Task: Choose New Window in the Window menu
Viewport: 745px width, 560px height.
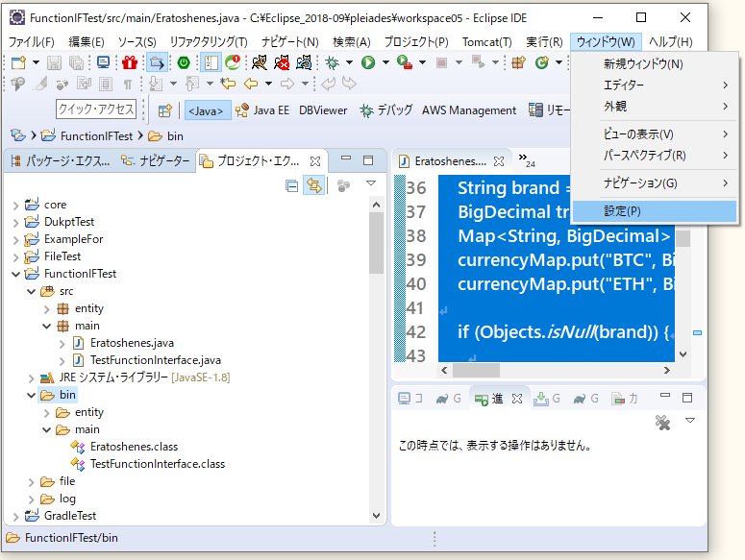Action: 655,64
